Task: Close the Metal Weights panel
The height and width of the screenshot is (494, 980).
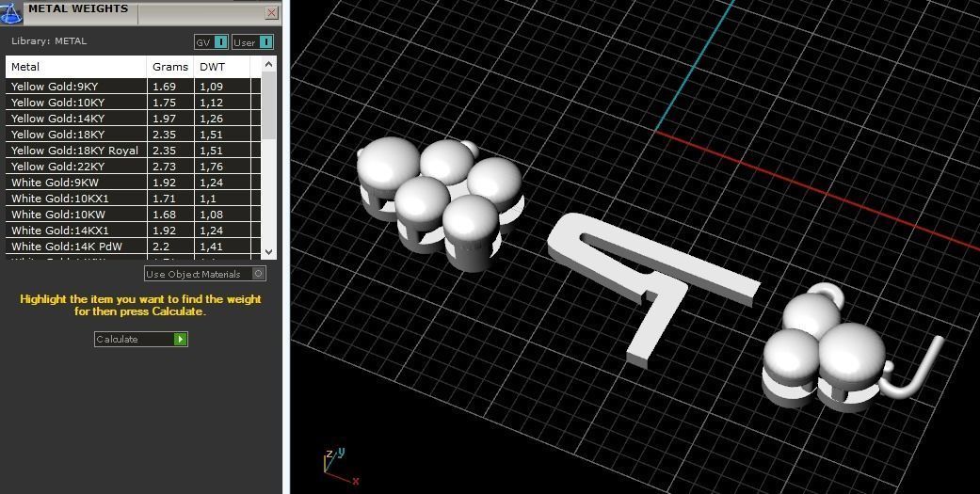Action: click(x=271, y=12)
